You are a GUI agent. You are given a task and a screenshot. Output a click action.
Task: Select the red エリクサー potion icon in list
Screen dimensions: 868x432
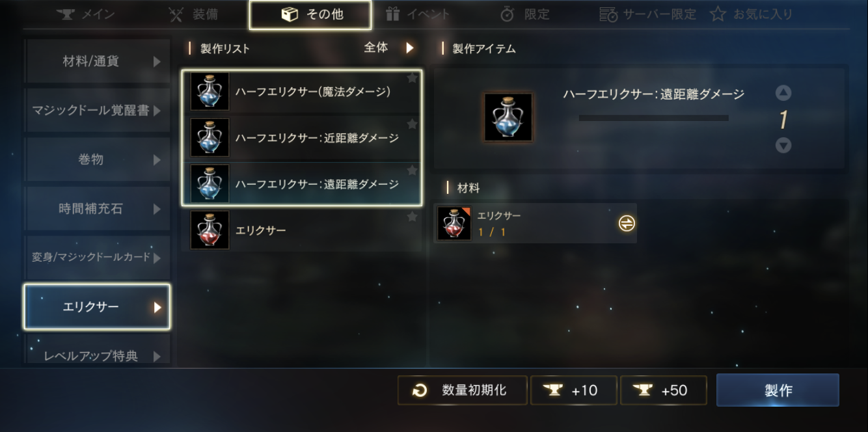(x=210, y=230)
